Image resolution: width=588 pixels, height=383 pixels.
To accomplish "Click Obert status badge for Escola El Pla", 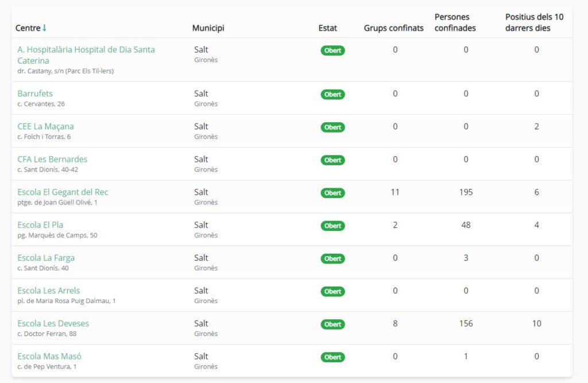I will (x=332, y=226).
